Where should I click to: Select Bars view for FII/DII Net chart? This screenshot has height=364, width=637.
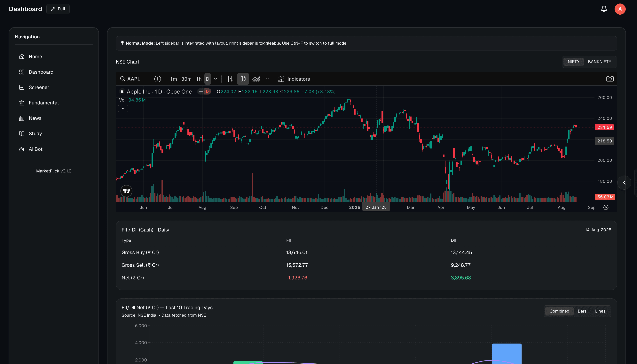tap(582, 311)
